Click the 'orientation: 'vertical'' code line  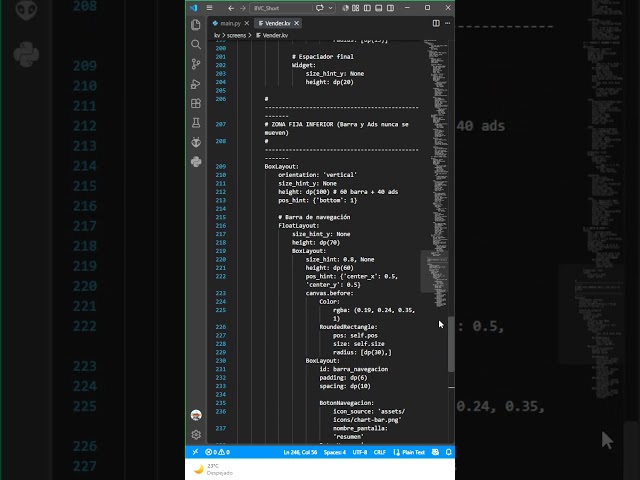(x=318, y=175)
